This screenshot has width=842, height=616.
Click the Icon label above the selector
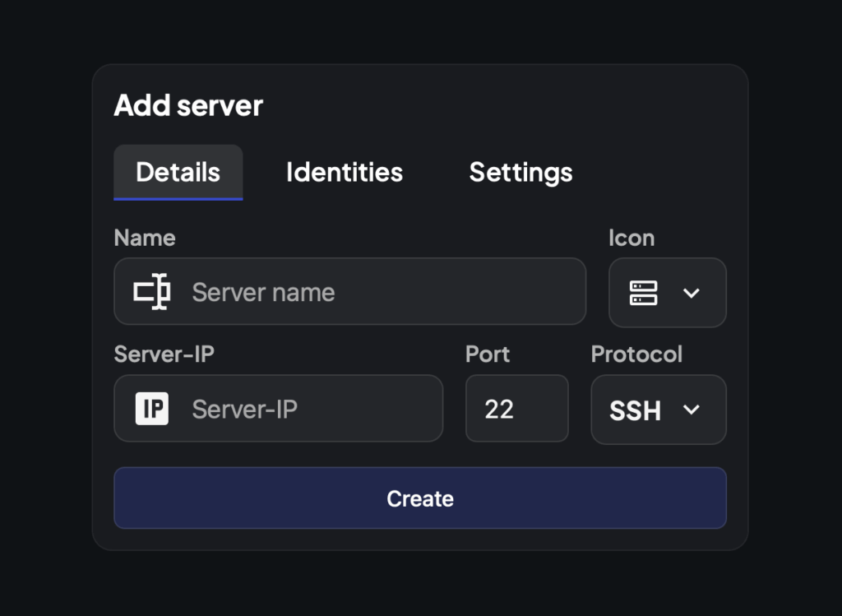click(631, 238)
